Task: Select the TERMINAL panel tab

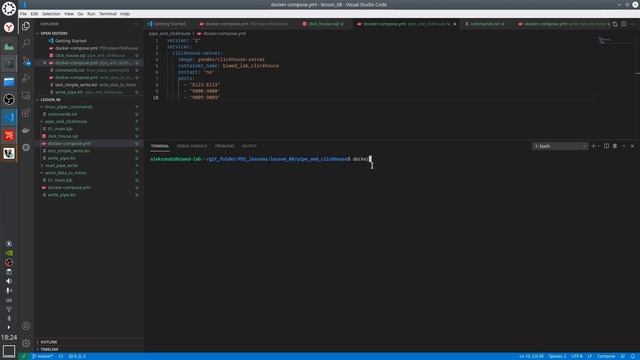Action: tap(160, 146)
